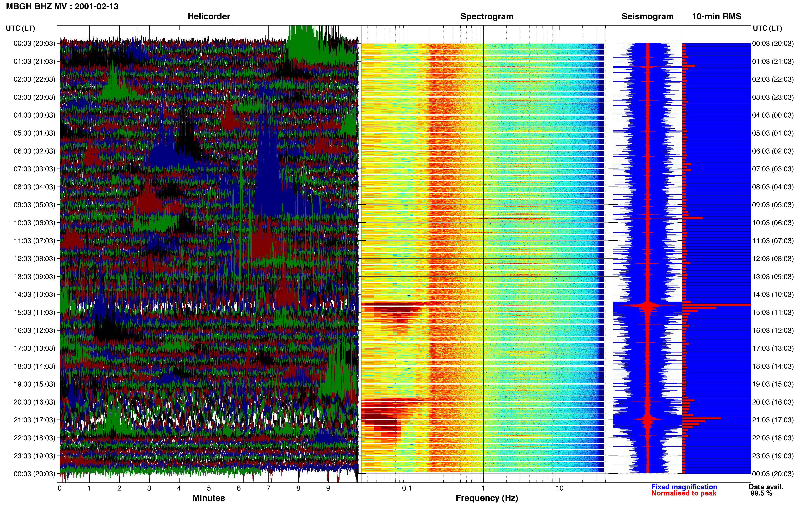Click the plot title MBGH BHZ MV : 2001-02-13
Image resolution: width=812 pixels, height=508 pixels.
pyautogui.click(x=62, y=6)
